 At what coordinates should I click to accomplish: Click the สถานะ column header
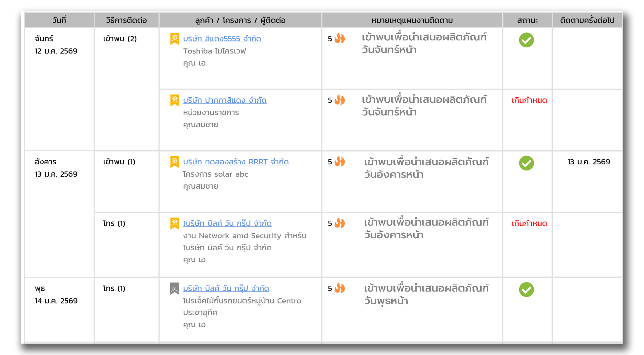tap(527, 20)
